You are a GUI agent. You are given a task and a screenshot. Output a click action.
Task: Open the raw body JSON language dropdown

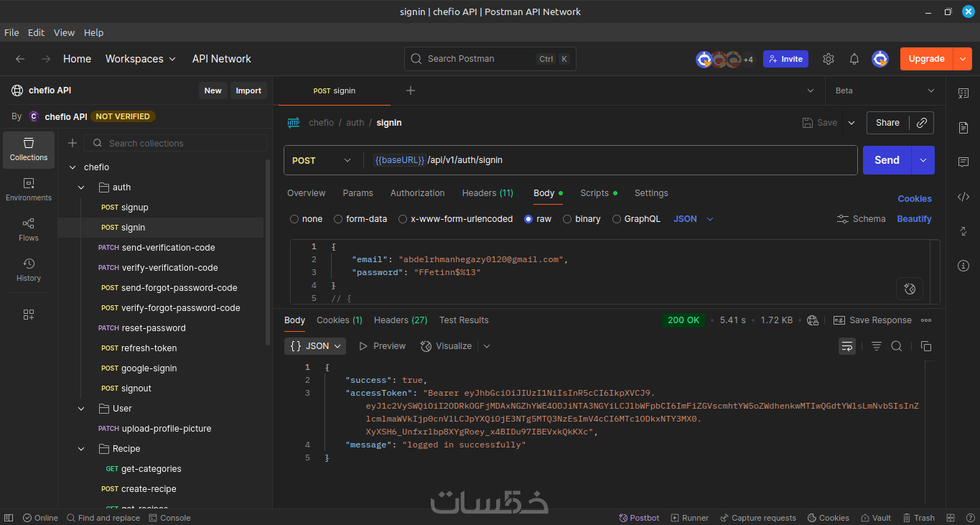coord(694,219)
